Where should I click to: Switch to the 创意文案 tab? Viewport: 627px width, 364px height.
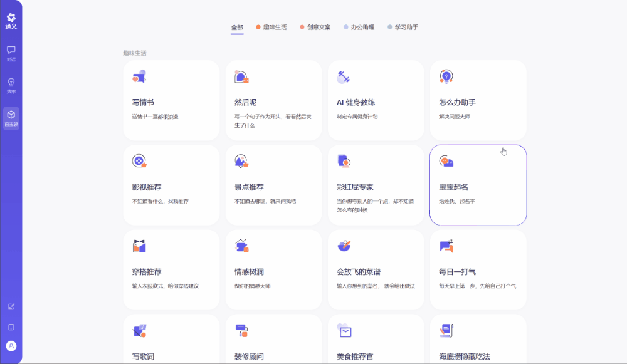(315, 27)
